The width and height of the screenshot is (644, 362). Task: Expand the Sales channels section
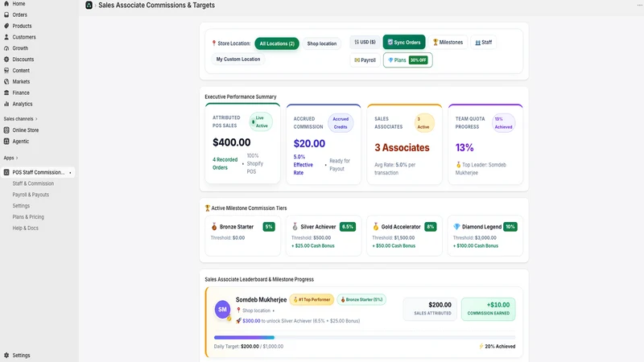[x=21, y=119]
